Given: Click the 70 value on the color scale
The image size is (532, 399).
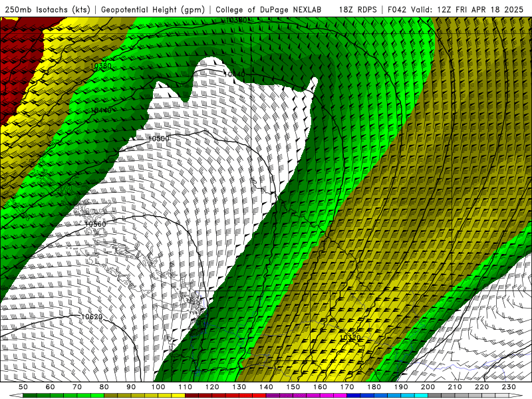Looking at the screenshot, I should click(77, 387).
